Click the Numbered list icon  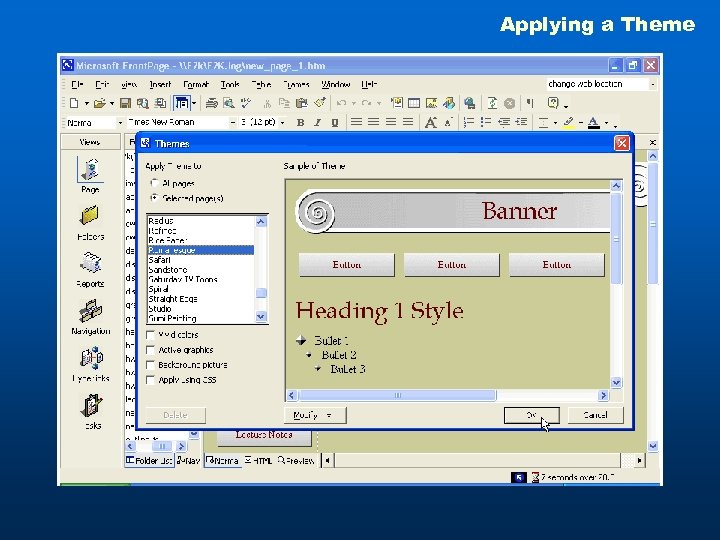468,123
